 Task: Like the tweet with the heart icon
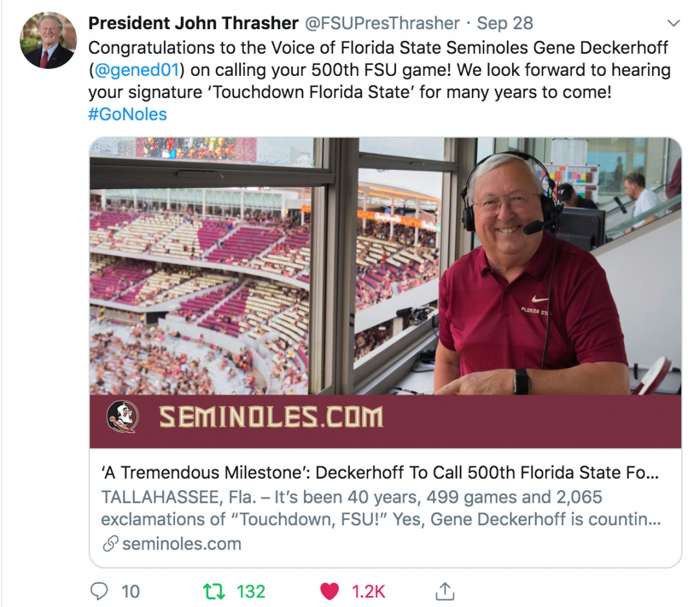point(330,591)
